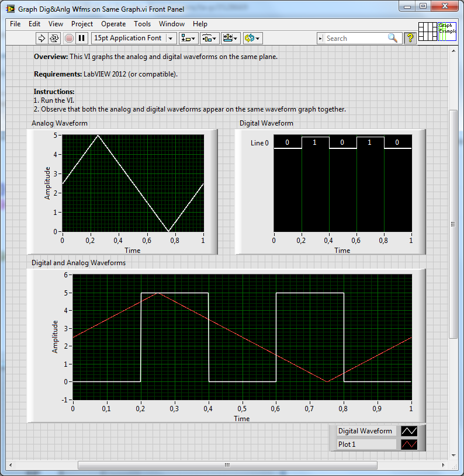
Task: Click the Digital and Analog Waveforms label
Action: click(78, 263)
